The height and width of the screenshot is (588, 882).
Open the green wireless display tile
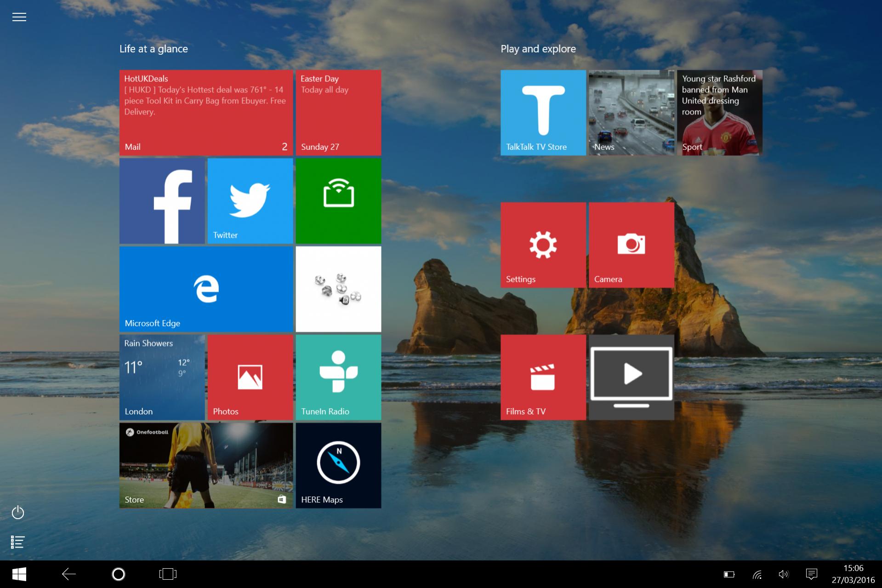pos(338,201)
